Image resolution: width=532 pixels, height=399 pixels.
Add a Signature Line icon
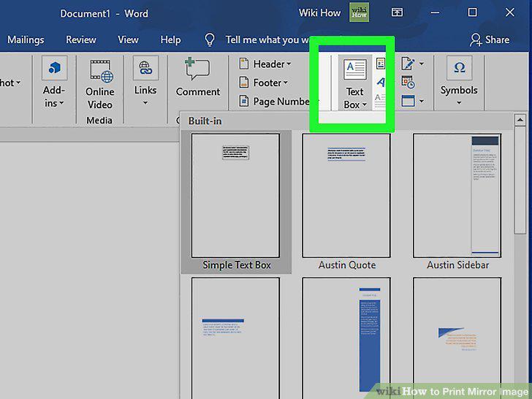408,64
